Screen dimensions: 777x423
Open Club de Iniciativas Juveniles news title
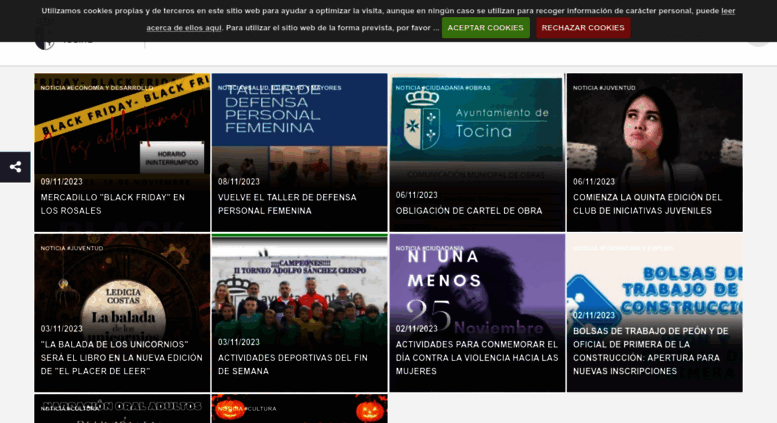pyautogui.click(x=648, y=204)
